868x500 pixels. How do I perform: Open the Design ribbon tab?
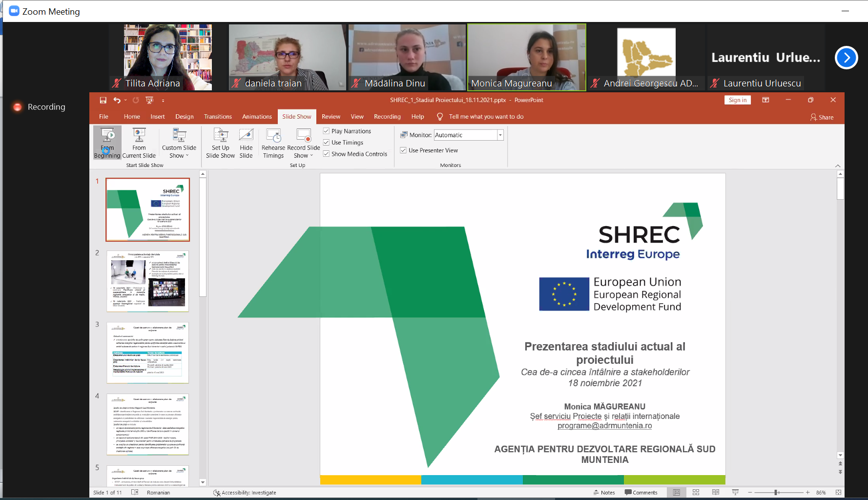click(x=185, y=117)
